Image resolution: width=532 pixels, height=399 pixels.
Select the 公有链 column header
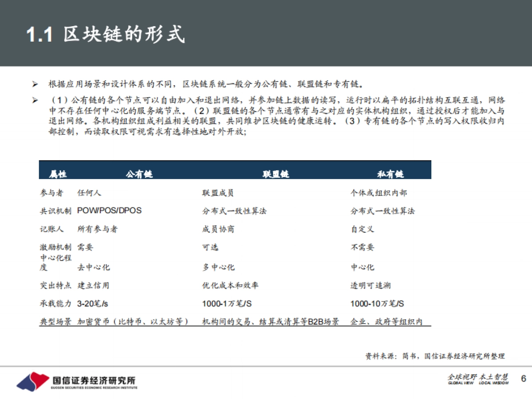click(139, 174)
